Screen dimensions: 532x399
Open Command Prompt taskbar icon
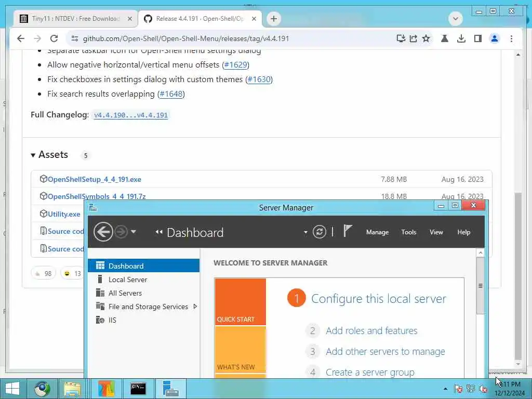pyautogui.click(x=138, y=389)
